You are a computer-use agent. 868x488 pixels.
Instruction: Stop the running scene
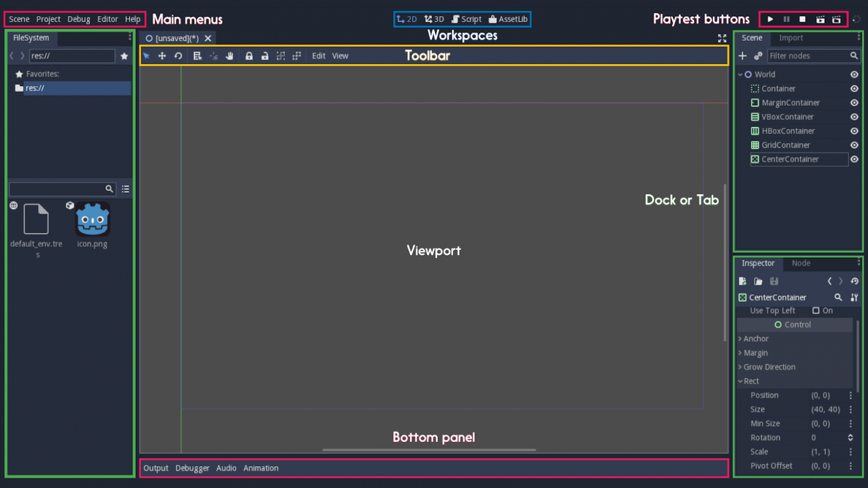pos(802,19)
